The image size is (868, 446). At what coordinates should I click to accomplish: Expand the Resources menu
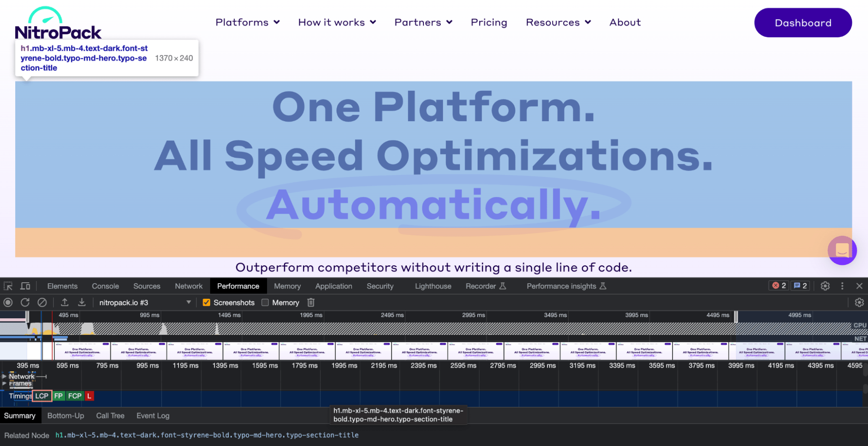tap(558, 22)
